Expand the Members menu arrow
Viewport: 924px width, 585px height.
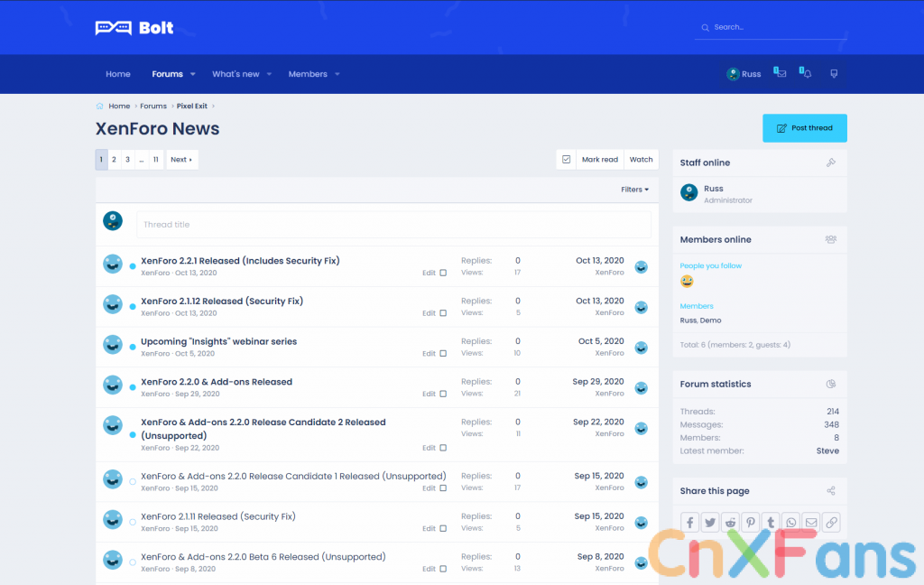click(337, 74)
